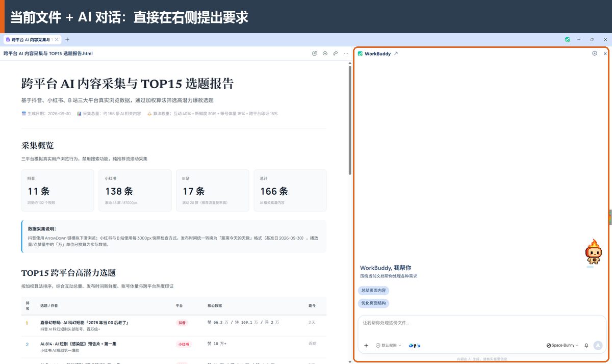This screenshot has height=364, width=612.
Task: Open a new tab with the plus icon
Action: coord(67,39)
